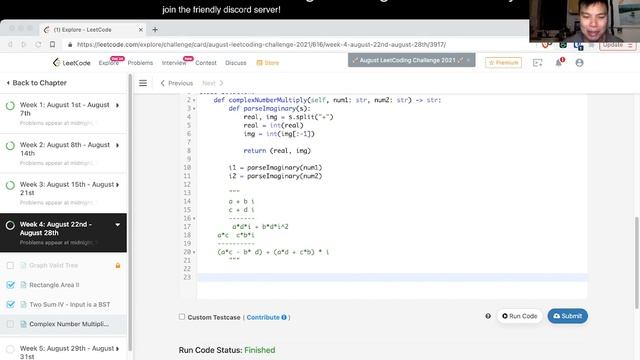Screen dimensions: 640x360
Task: Click the page vertical scrollbar
Action: (637, 263)
